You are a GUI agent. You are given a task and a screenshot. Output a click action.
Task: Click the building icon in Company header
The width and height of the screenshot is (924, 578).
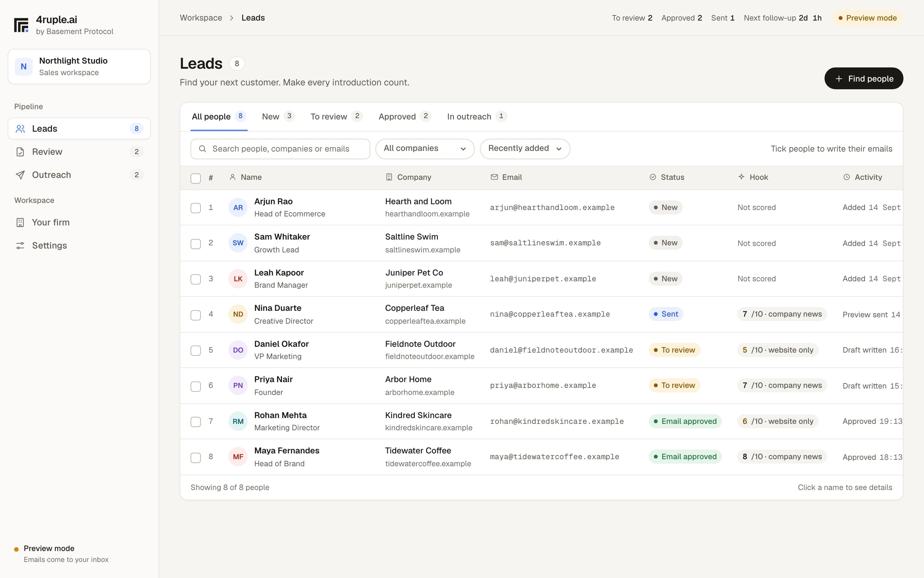click(x=389, y=177)
